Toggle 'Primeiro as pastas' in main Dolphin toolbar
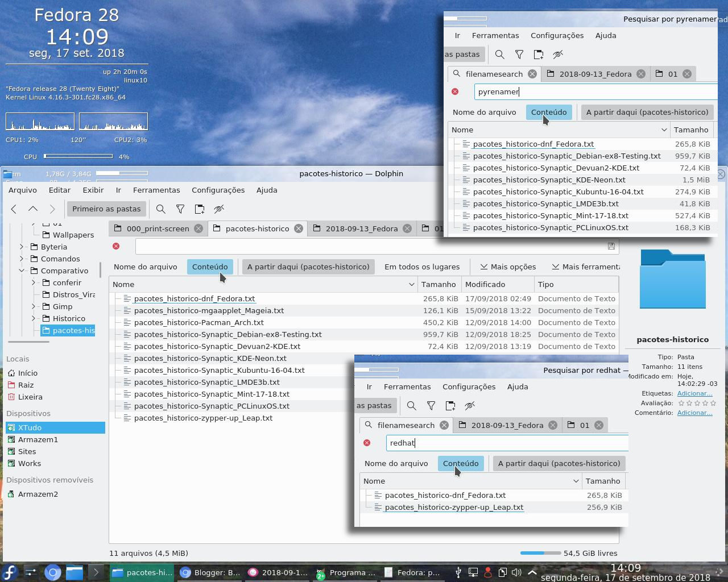728x582 pixels. click(106, 209)
